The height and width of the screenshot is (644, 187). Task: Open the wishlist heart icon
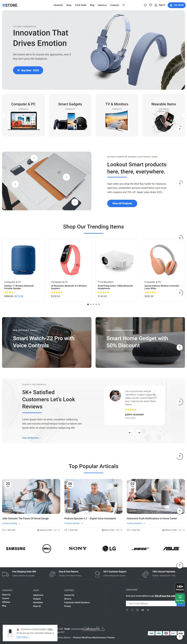(x=151, y=5)
